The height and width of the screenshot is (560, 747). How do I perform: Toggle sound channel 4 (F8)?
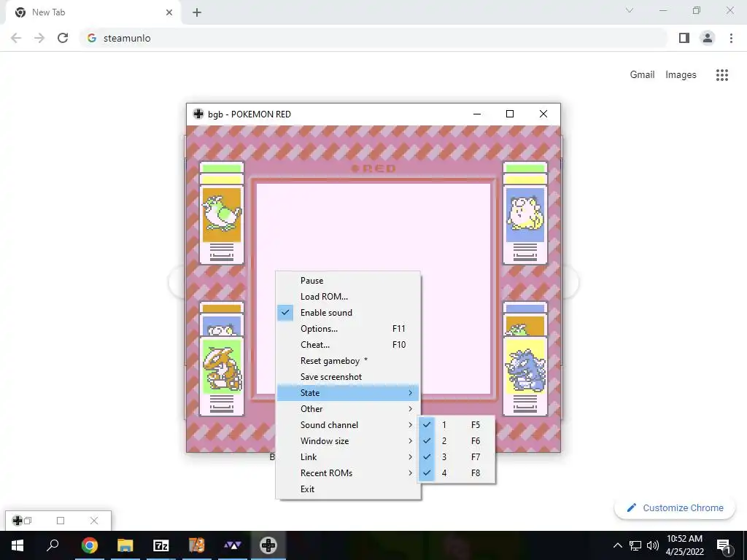457,473
